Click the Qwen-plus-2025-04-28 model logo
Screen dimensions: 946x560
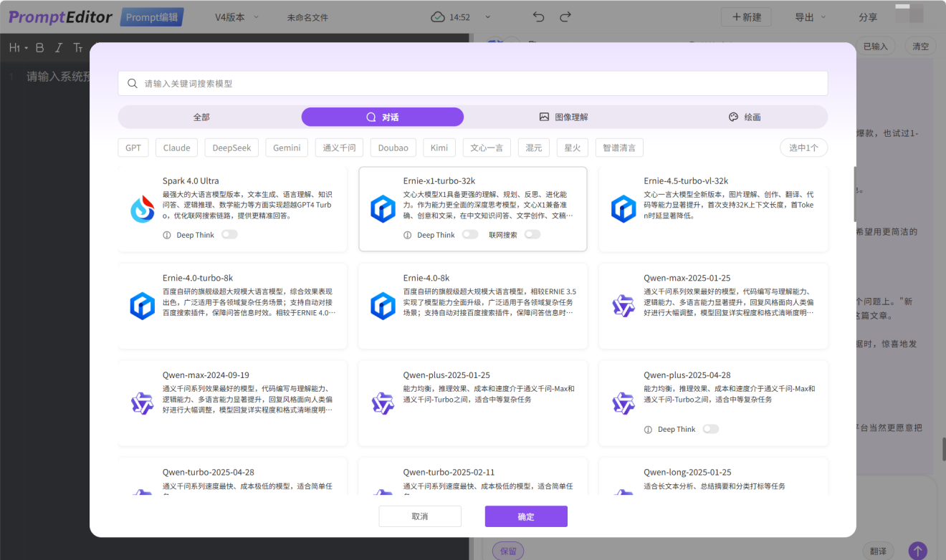point(623,403)
